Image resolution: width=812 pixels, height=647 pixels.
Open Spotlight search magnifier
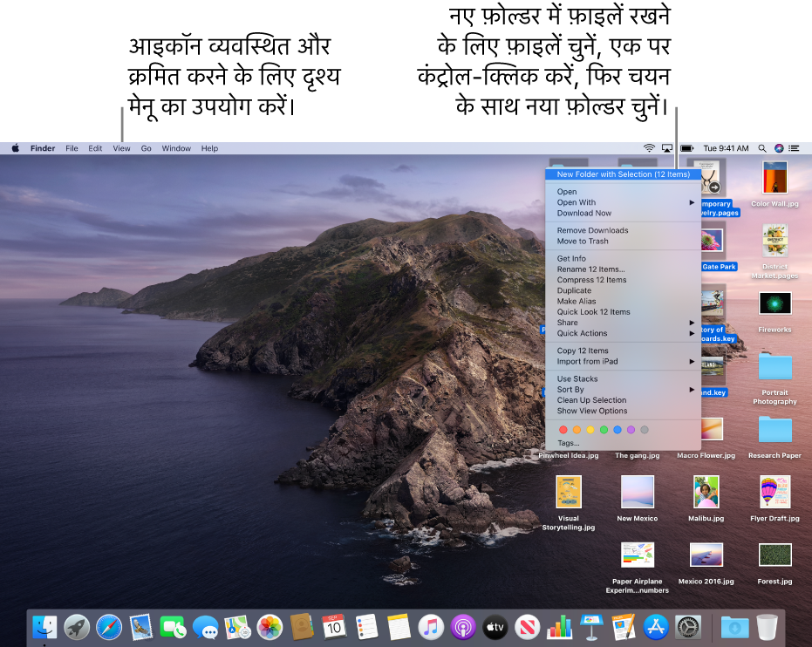[x=761, y=148]
